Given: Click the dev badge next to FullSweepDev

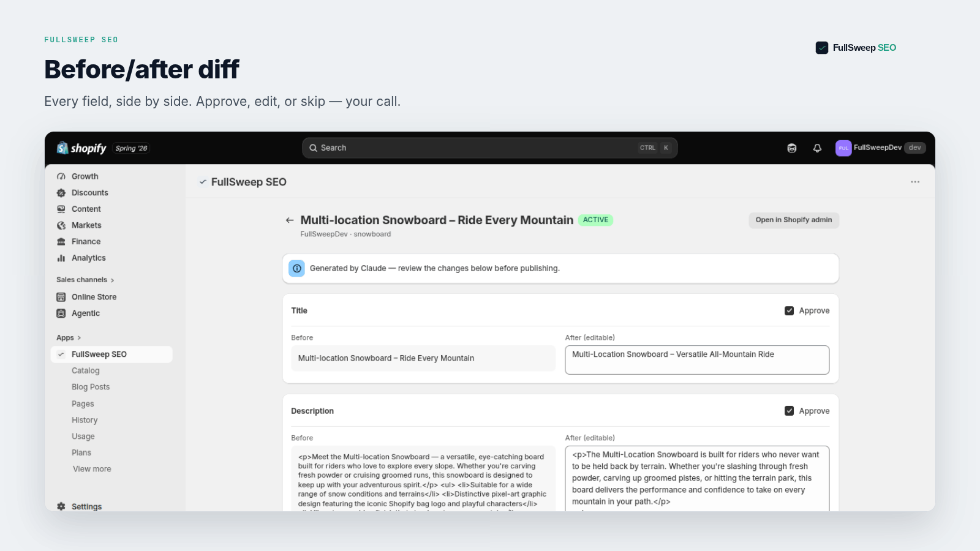Looking at the screenshot, I should coord(915,148).
